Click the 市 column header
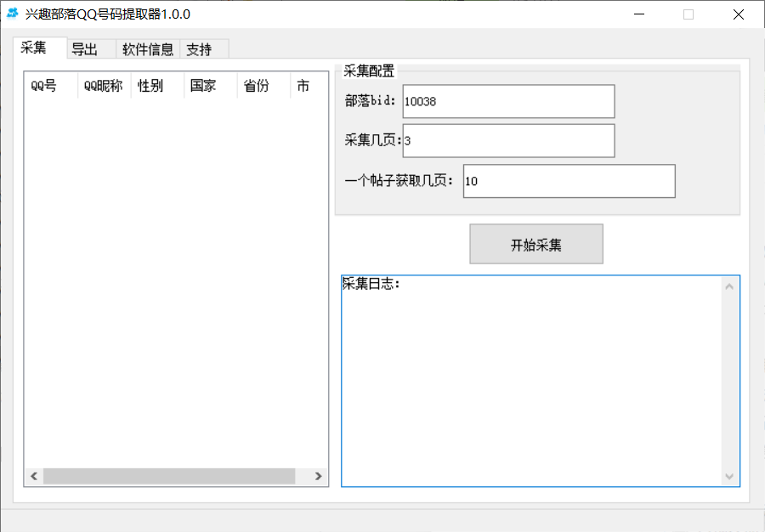 tap(309, 86)
